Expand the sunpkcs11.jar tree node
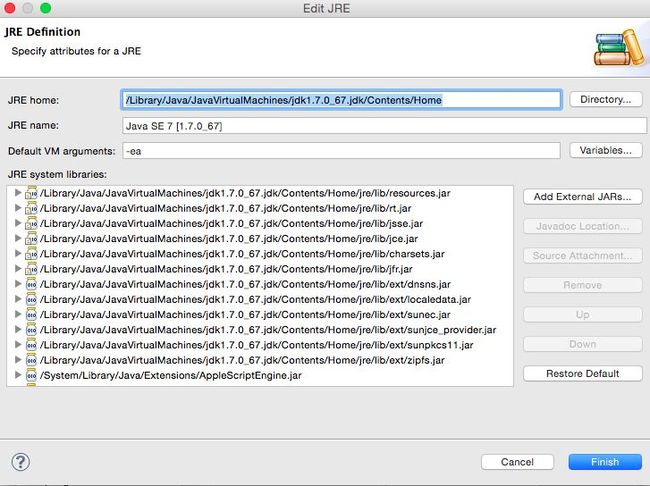Image resolution: width=650 pixels, height=486 pixels. click(18, 345)
